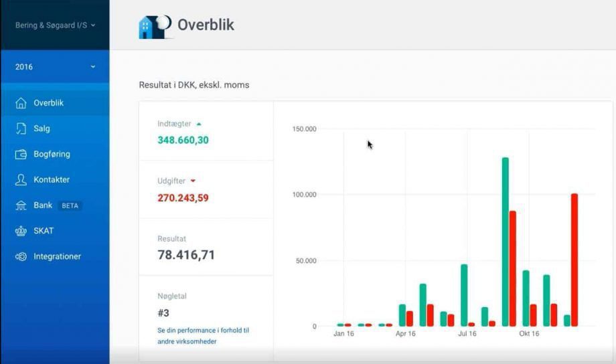Open the Kontakter menu label
The height and width of the screenshot is (364, 616).
[52, 180]
